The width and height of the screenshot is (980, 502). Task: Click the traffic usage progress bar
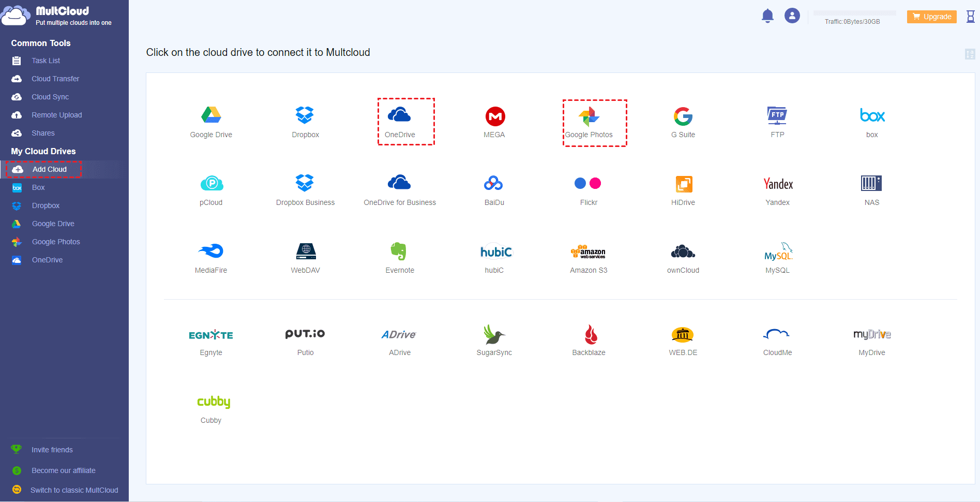coord(855,12)
